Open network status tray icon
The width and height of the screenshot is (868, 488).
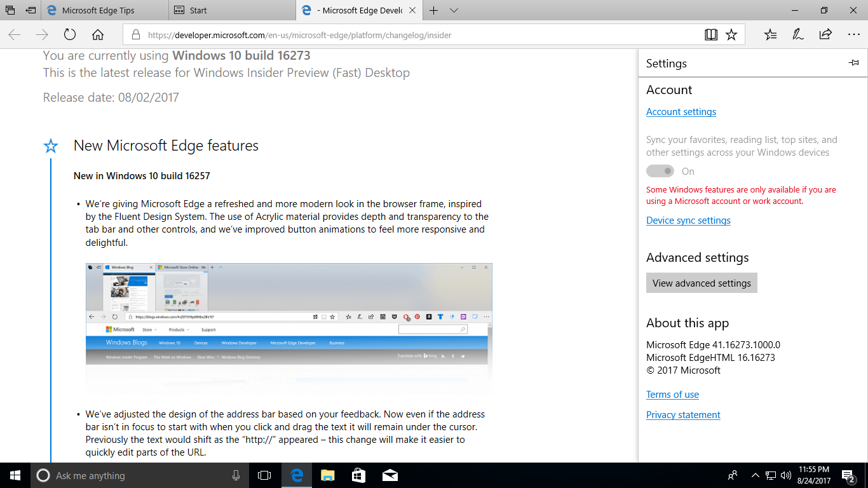tap(771, 475)
